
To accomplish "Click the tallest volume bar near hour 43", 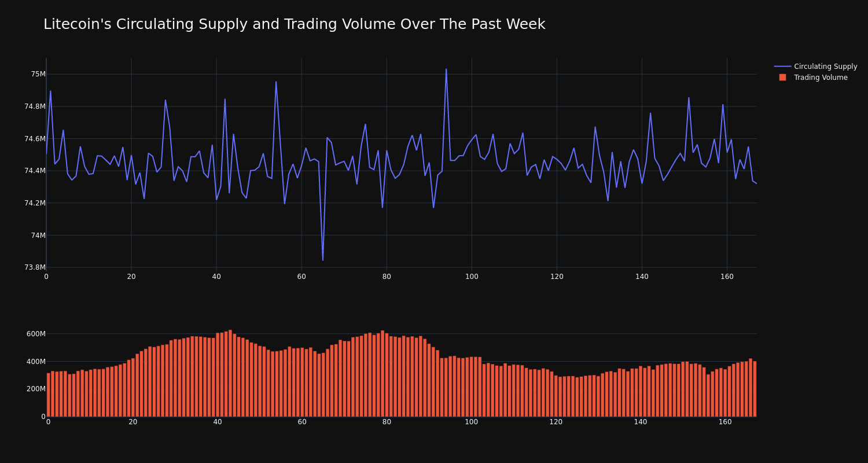I will tap(230, 373).
